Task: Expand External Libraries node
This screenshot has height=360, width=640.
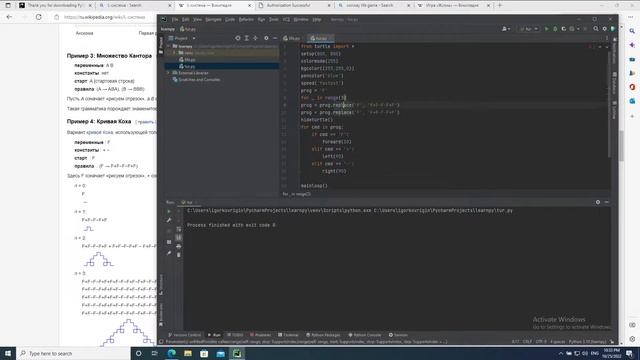Action: tap(169, 73)
